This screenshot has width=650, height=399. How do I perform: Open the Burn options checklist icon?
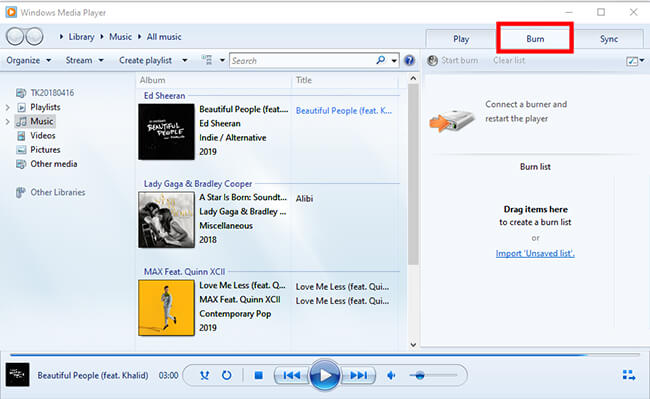point(632,61)
